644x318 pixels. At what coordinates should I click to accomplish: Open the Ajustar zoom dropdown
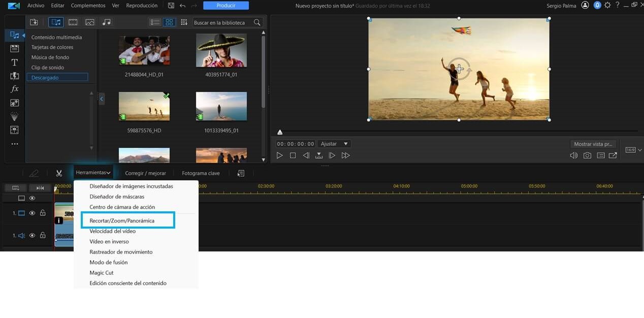pyautogui.click(x=334, y=144)
